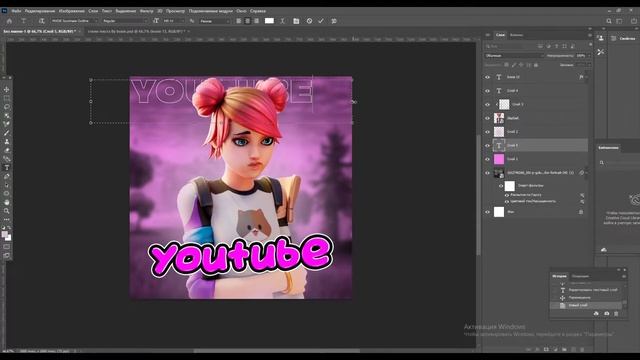Open the search icon at top right
Viewport: 640px width, 360px height.
coord(609,21)
